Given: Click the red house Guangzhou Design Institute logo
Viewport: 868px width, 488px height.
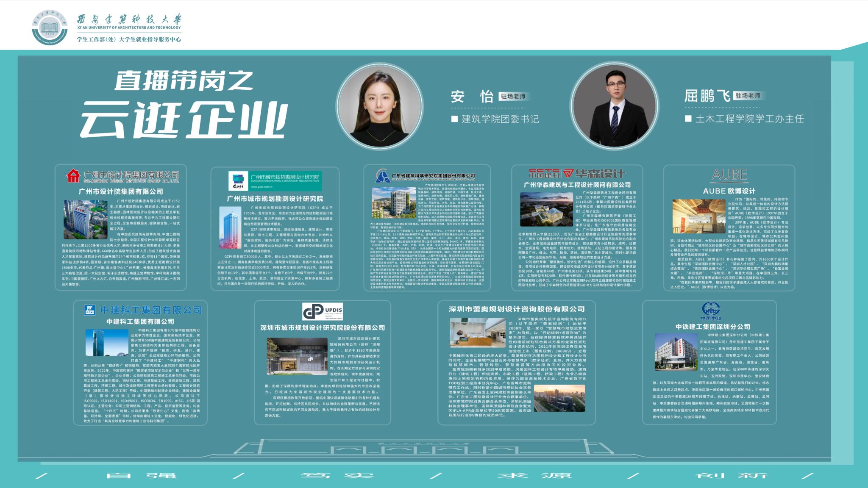Looking at the screenshot, I should pyautogui.click(x=73, y=175).
